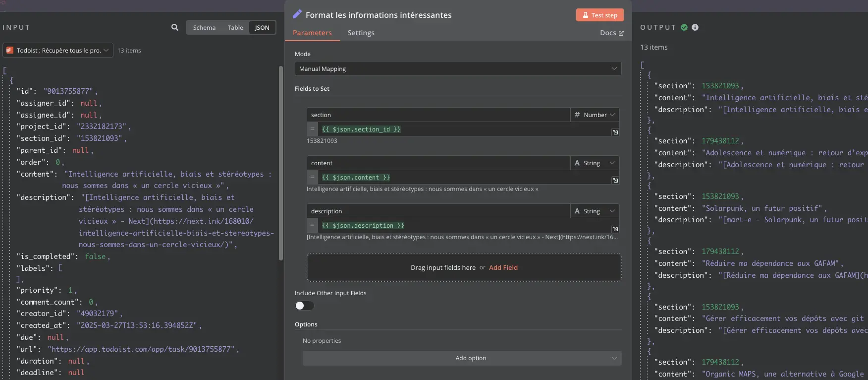This screenshot has height=380, width=868.
Task: Click the 153821093 preview under section field
Action: click(x=322, y=141)
